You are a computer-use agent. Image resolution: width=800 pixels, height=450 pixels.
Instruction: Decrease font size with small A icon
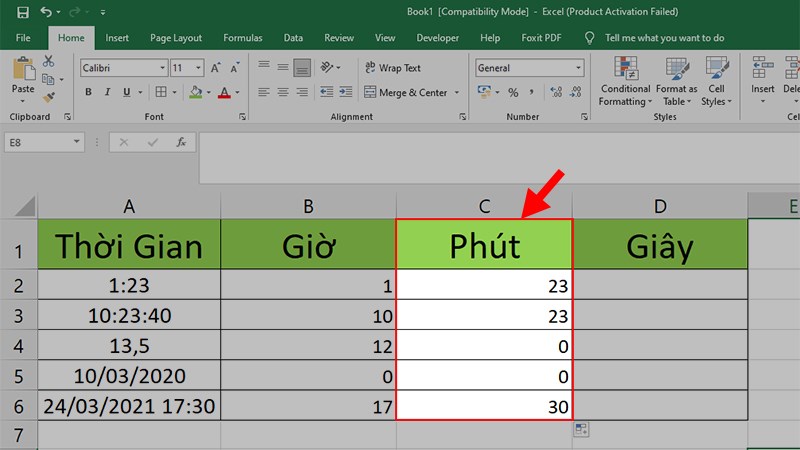(x=235, y=68)
